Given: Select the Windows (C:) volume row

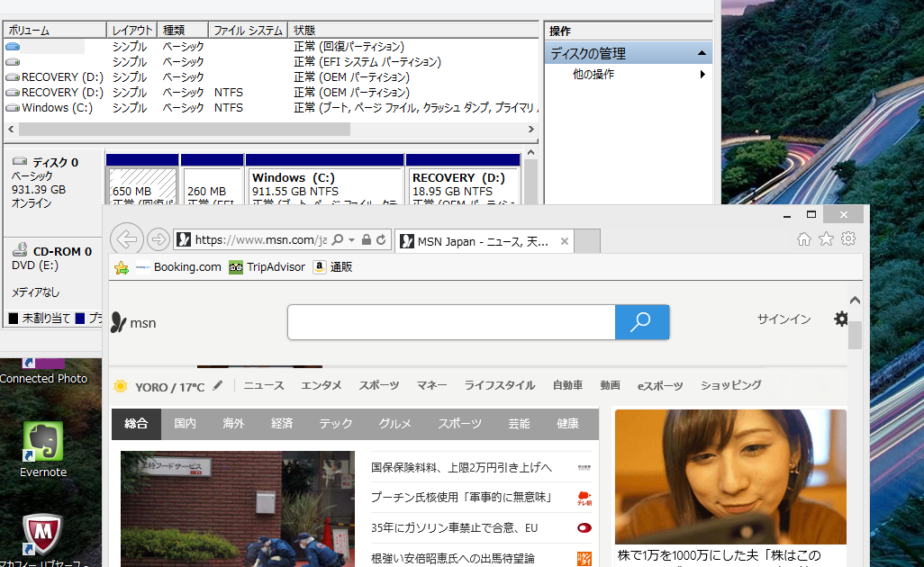Looking at the screenshot, I should (271, 108).
